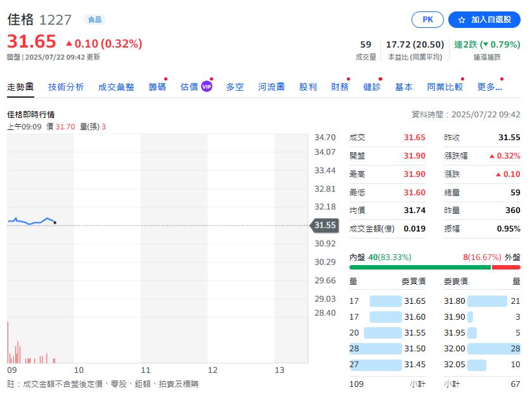The image size is (532, 397).
Task: Open the 基本 tab
Action: (x=404, y=88)
